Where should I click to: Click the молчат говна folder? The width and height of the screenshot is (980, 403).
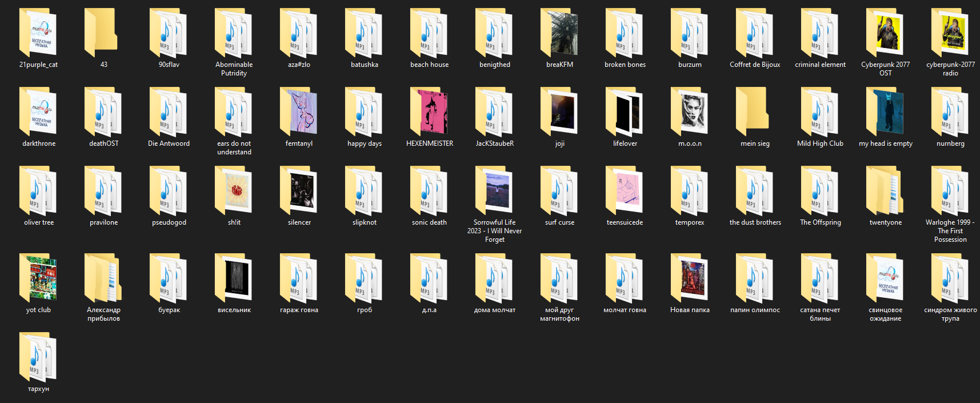click(625, 277)
